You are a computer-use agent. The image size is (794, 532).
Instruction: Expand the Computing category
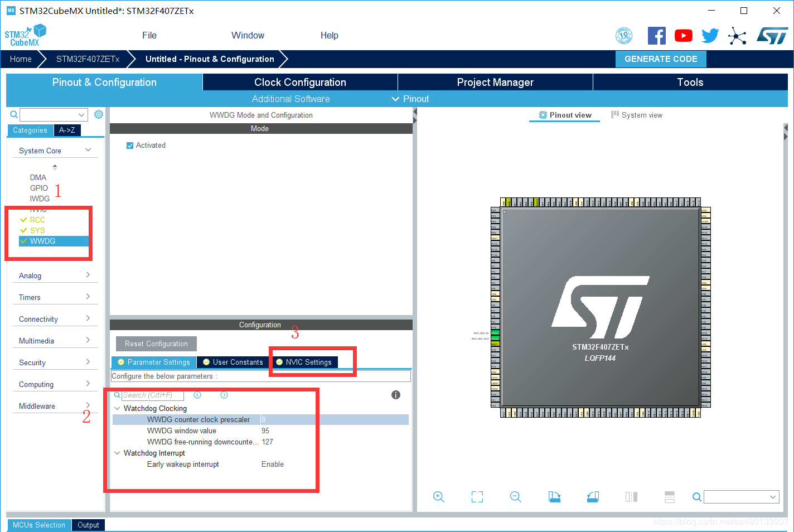point(88,384)
